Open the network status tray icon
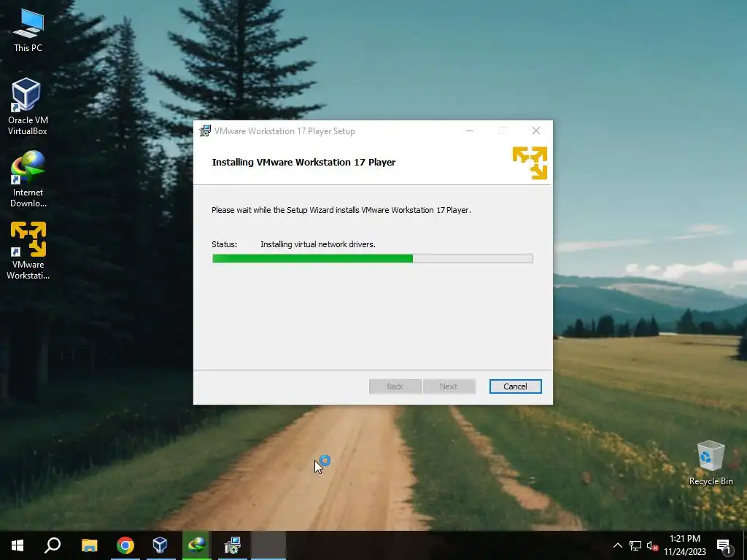This screenshot has width=747, height=560. click(x=635, y=545)
